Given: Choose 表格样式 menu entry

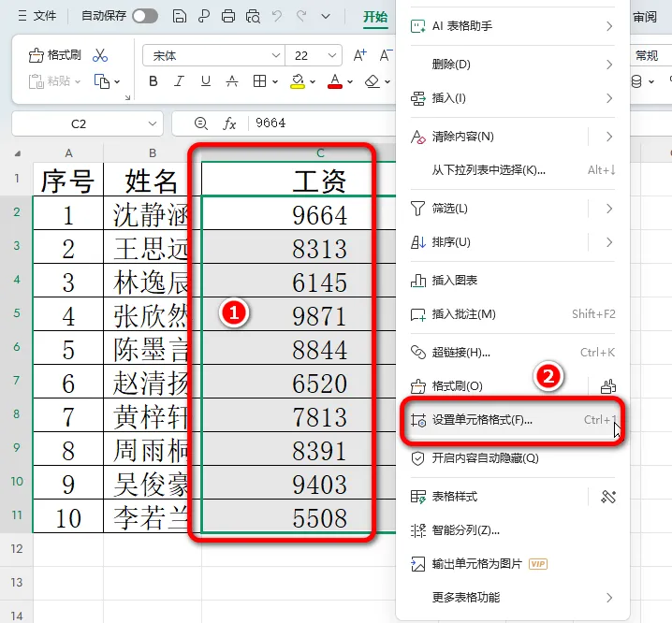Looking at the screenshot, I should [x=455, y=496].
